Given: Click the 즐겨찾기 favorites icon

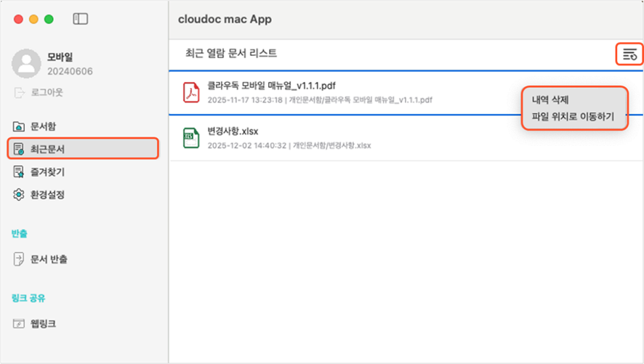Looking at the screenshot, I should click(x=19, y=172).
